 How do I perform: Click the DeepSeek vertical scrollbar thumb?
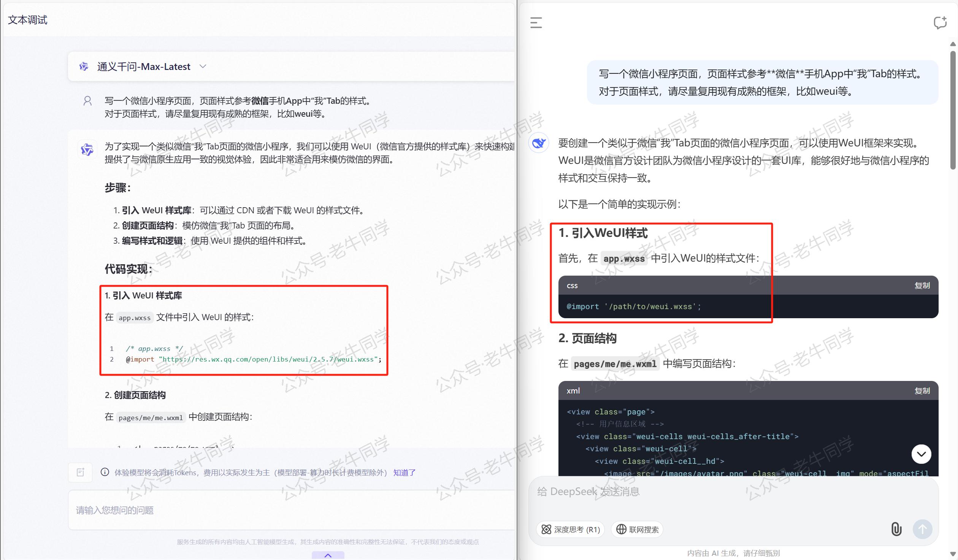953,110
